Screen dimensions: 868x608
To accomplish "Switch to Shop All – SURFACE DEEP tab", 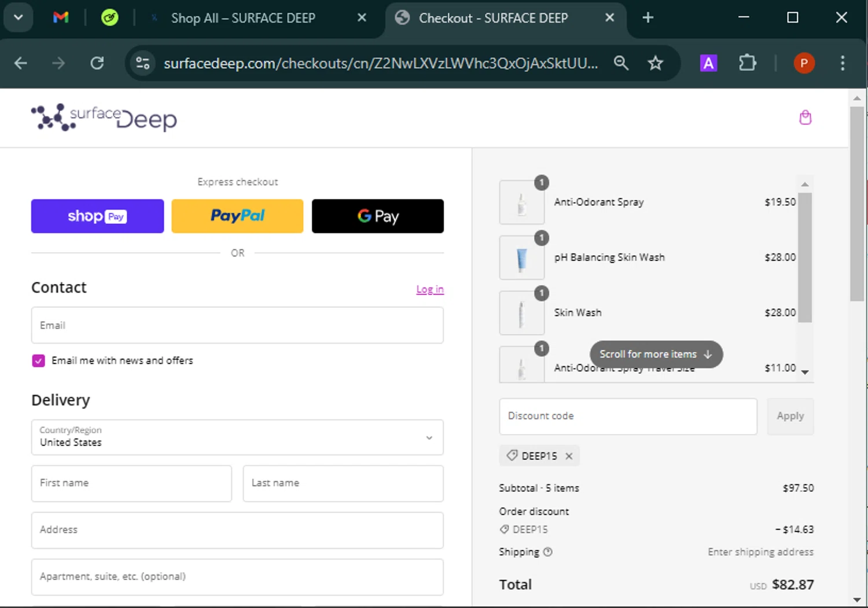I will tap(243, 18).
